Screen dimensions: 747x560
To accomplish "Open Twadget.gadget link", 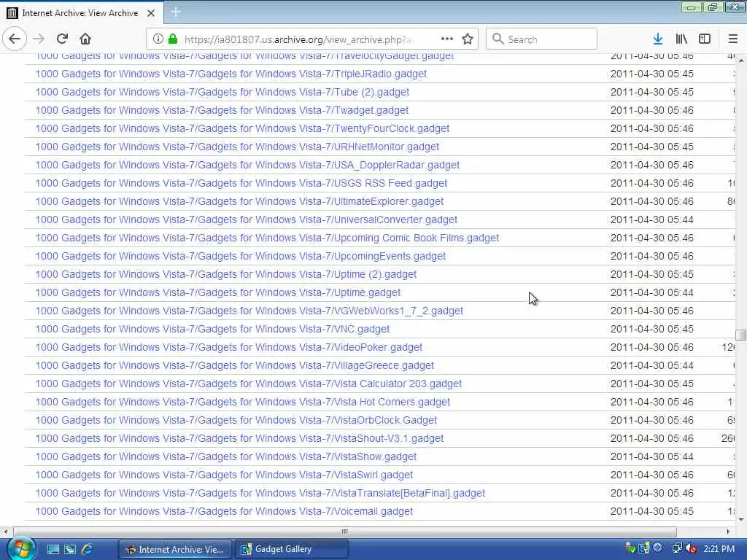I will [x=222, y=110].
